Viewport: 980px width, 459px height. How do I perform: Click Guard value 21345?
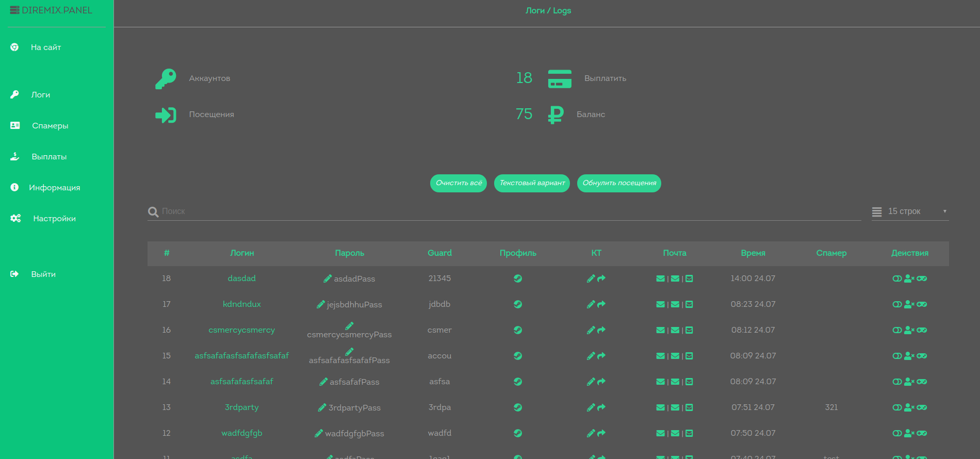[439, 278]
